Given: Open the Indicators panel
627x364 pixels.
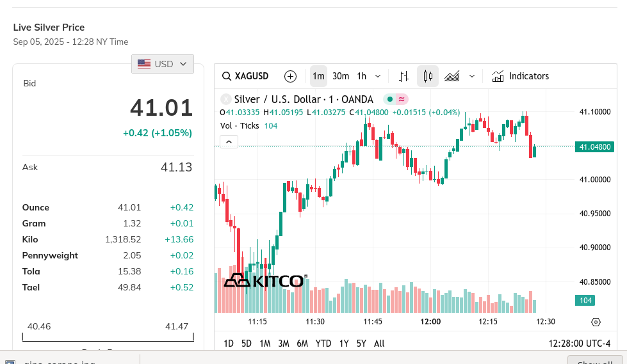Looking at the screenshot, I should 521,76.
